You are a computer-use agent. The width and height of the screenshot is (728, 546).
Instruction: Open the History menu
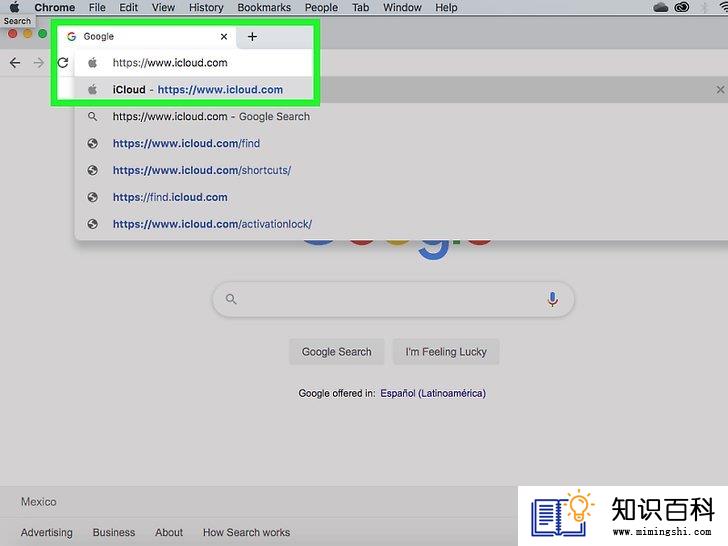click(x=206, y=7)
